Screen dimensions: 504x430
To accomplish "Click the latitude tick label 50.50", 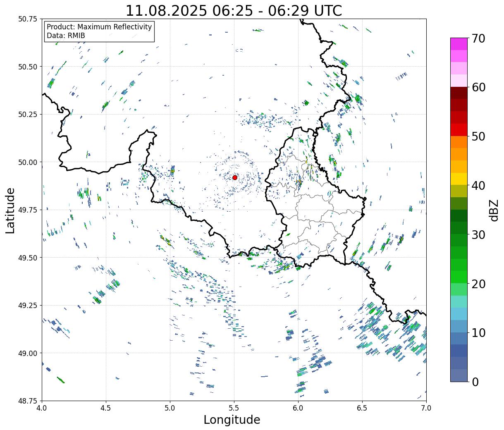I will point(28,67).
